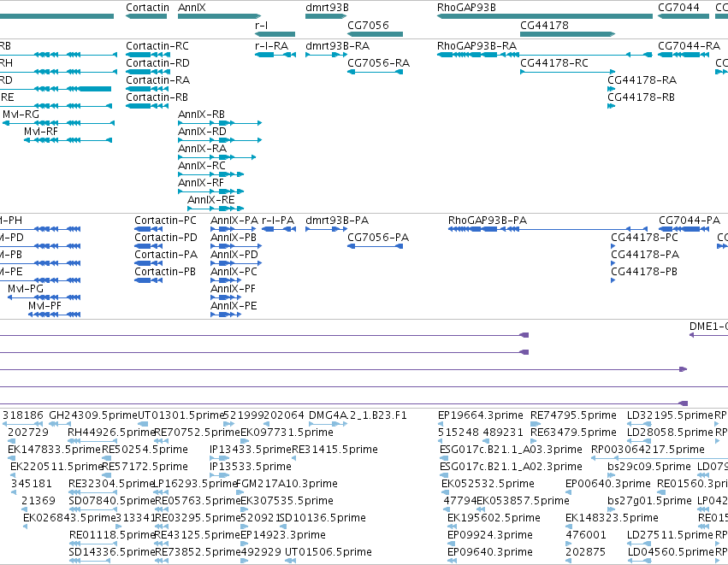Click transcript CG7044-RA

[689, 46]
